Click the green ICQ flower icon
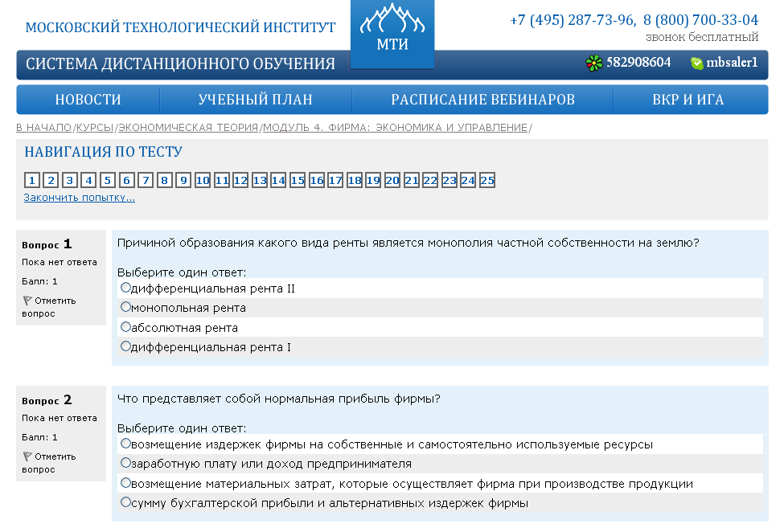 pos(594,63)
